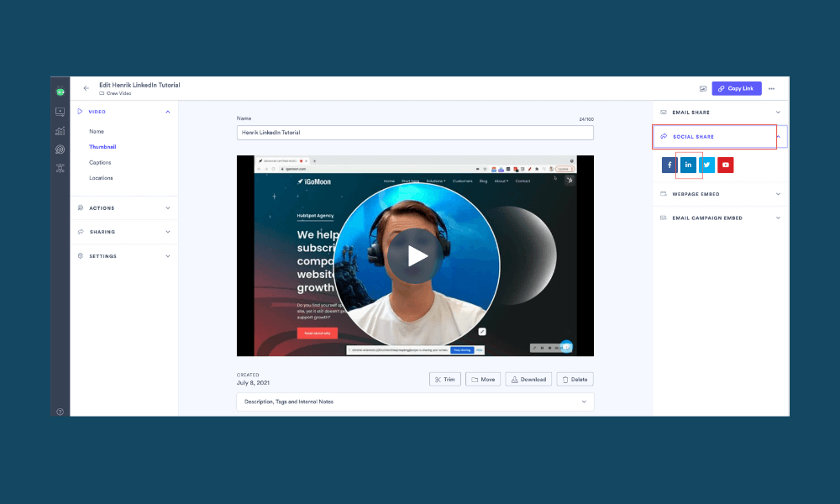
Task: Select Locations in the Video menu
Action: pos(101,178)
